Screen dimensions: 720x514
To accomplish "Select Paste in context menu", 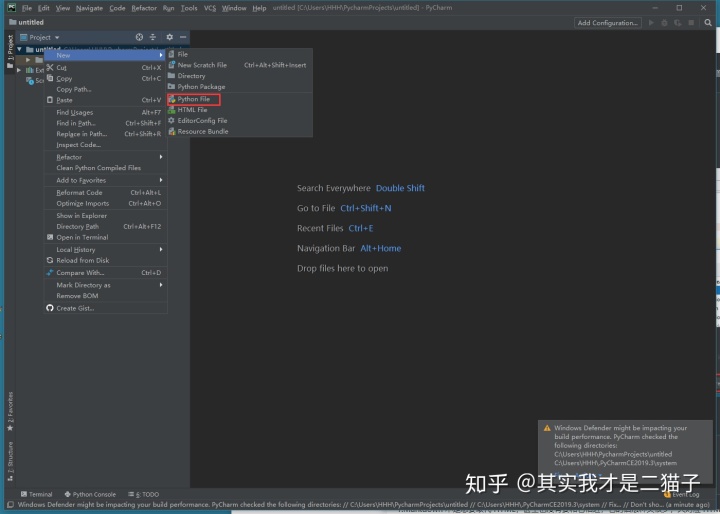I will (x=105, y=100).
